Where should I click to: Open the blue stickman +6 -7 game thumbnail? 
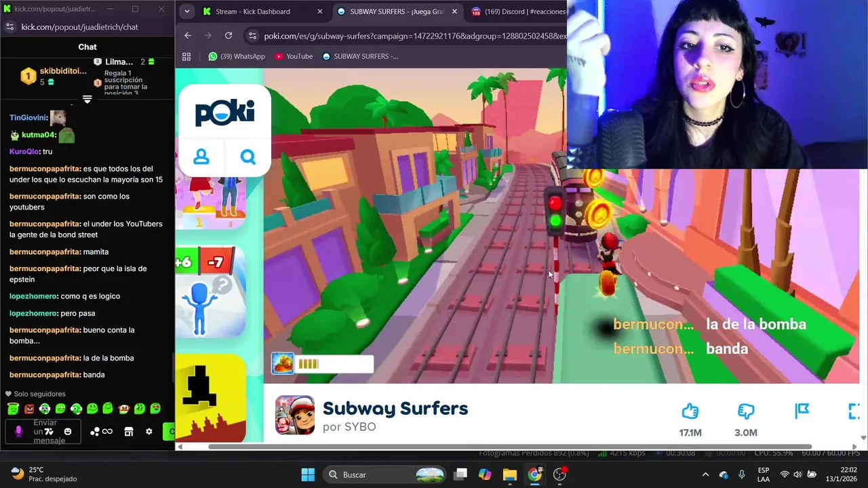[210, 292]
